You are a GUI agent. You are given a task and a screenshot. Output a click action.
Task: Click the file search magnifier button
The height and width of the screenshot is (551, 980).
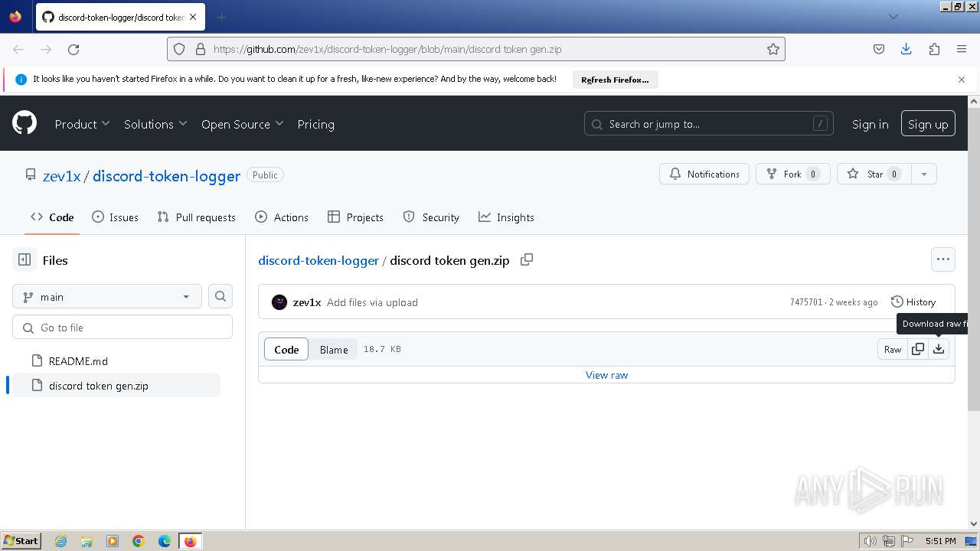coord(220,296)
